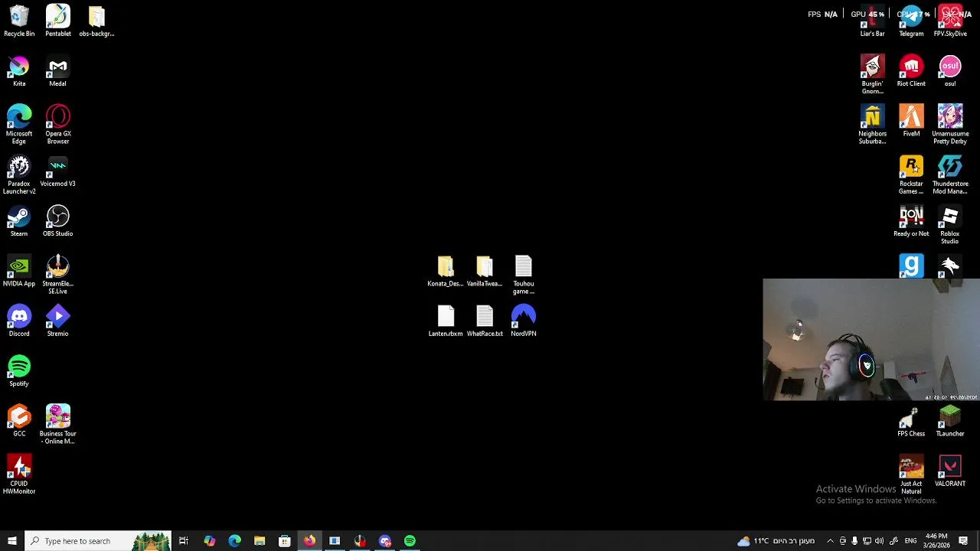Image resolution: width=980 pixels, height=551 pixels.
Task: Select the Ready or Not icon
Action: pos(911,221)
